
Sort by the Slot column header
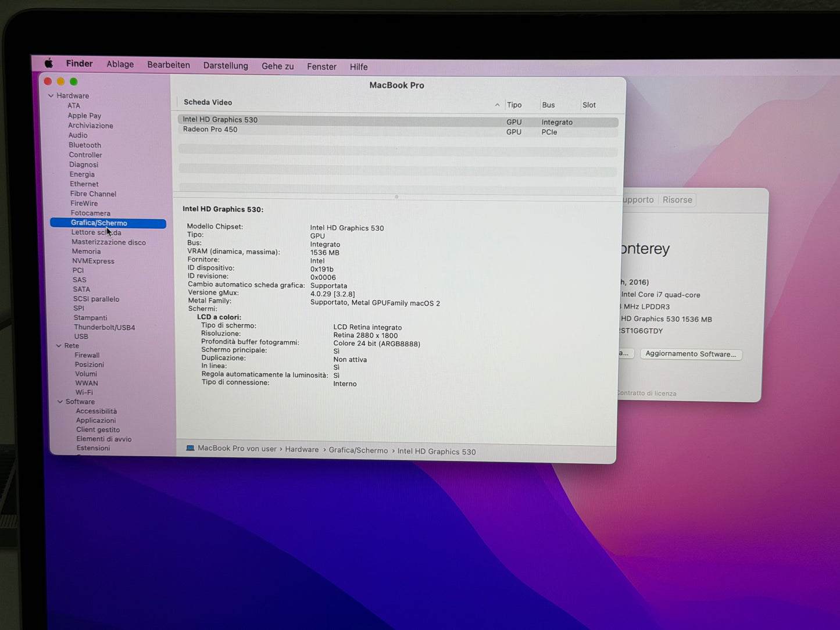point(589,105)
